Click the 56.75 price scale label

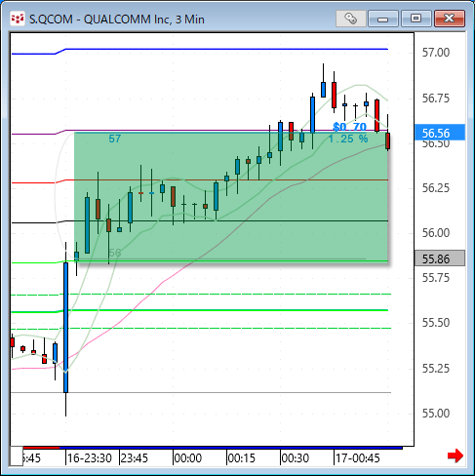coord(436,98)
